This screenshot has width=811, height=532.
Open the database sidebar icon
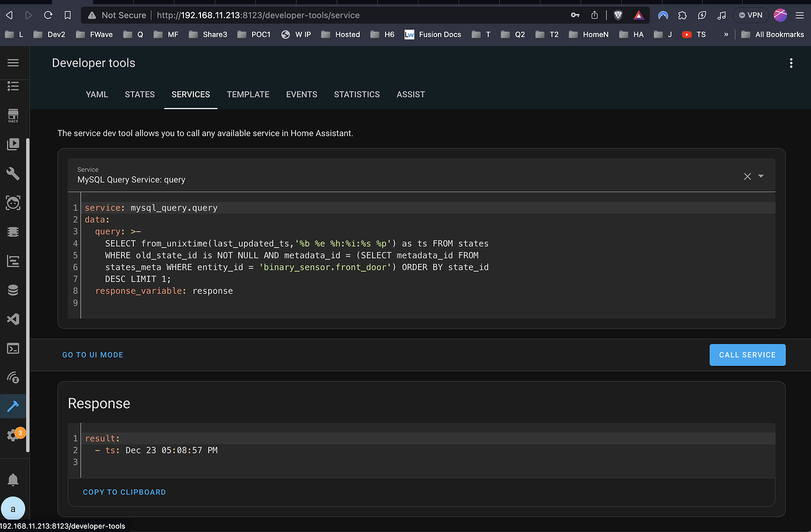[x=13, y=290]
